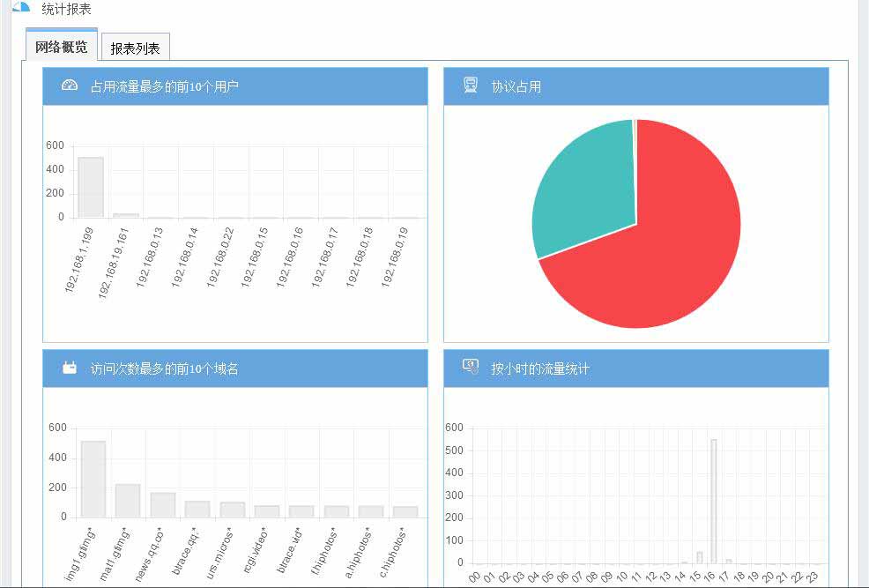This screenshot has height=588, width=869.
Task: Click the statistics report pie icon
Action: [x=21, y=7]
